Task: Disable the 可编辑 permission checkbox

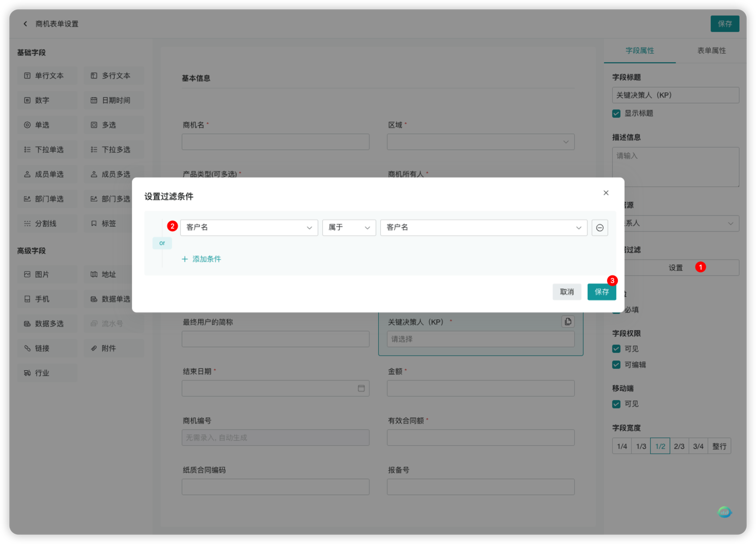Action: (x=616, y=365)
